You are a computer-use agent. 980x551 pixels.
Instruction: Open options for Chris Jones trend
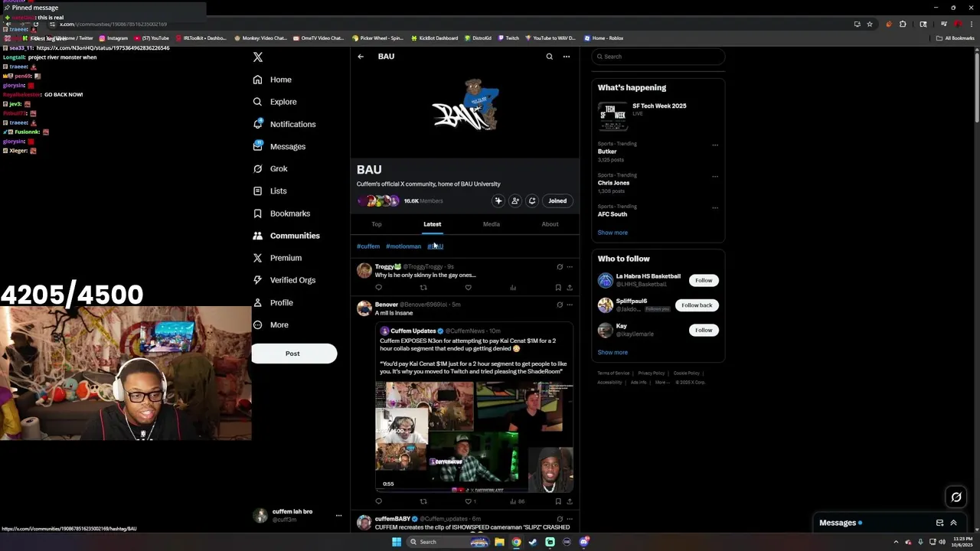[715, 176]
